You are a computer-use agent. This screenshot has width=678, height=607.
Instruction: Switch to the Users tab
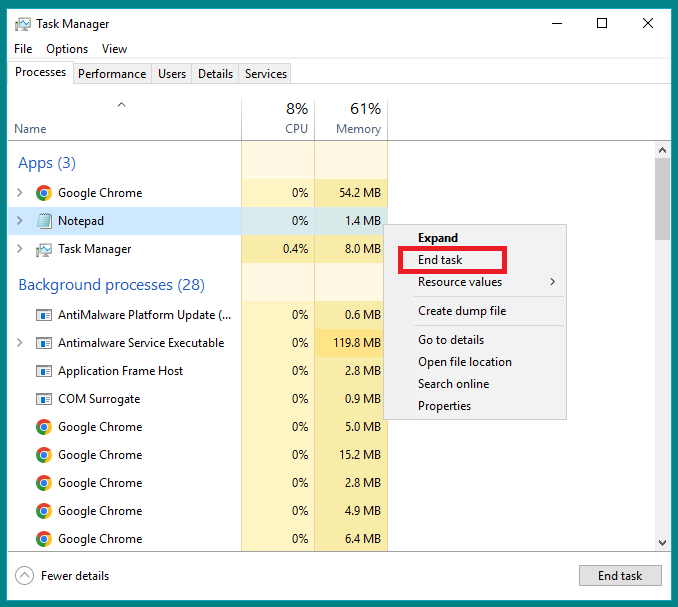click(x=172, y=74)
